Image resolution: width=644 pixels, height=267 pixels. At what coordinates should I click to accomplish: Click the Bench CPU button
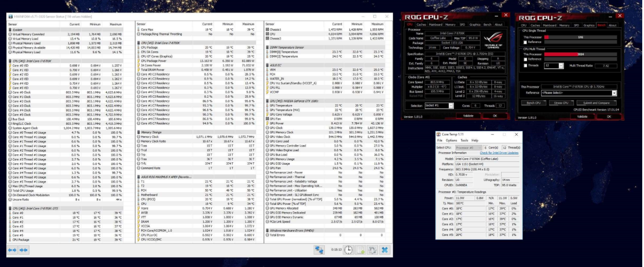pos(534,103)
